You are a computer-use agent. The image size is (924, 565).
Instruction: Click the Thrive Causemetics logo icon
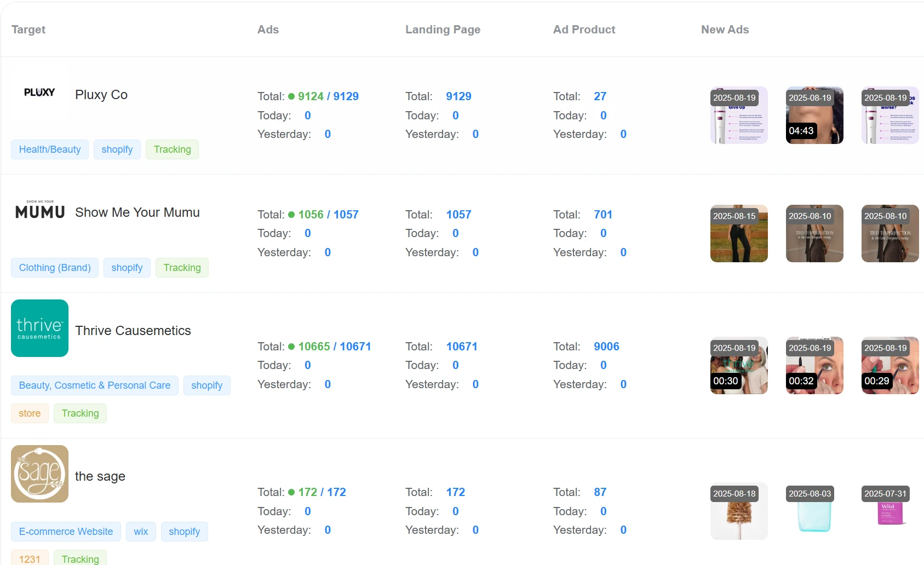pyautogui.click(x=39, y=327)
